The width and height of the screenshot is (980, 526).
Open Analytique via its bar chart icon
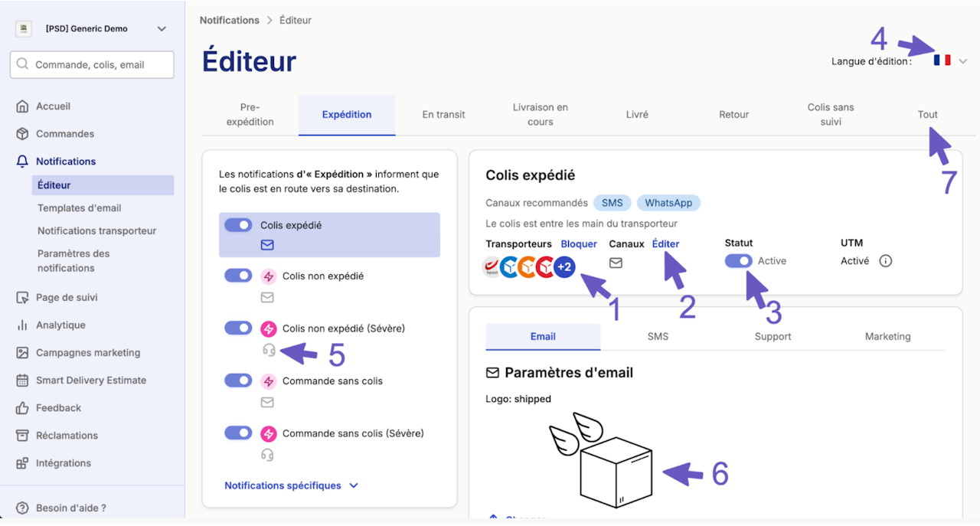pos(22,325)
